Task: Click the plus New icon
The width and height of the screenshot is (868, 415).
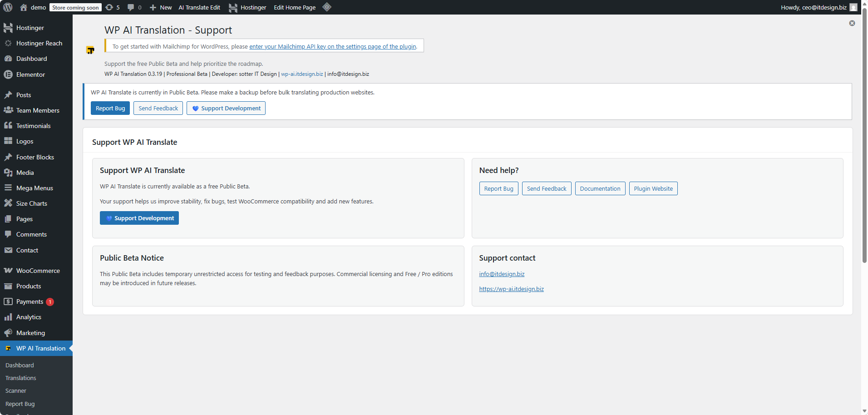Action: pyautogui.click(x=153, y=7)
